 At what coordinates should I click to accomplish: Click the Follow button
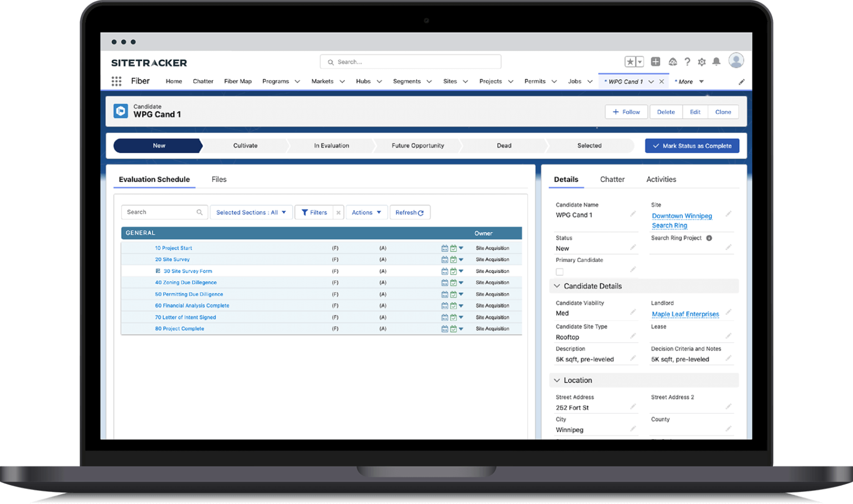coord(626,112)
